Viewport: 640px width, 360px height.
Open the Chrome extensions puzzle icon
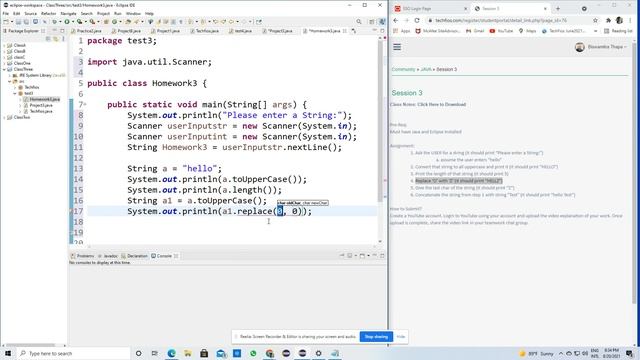(x=608, y=20)
